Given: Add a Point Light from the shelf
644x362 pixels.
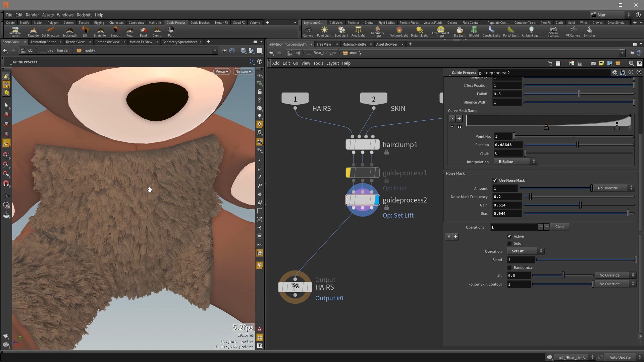Looking at the screenshot, I should coord(324,32).
